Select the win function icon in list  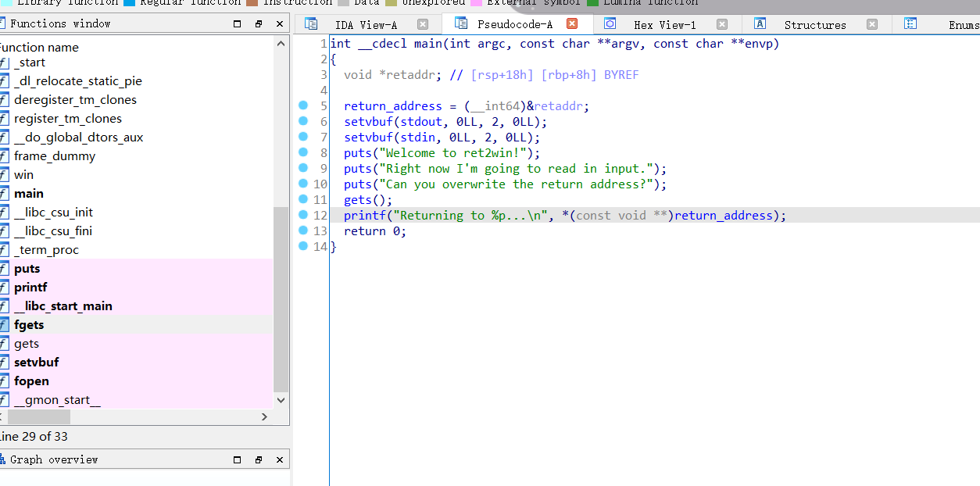pos(4,174)
